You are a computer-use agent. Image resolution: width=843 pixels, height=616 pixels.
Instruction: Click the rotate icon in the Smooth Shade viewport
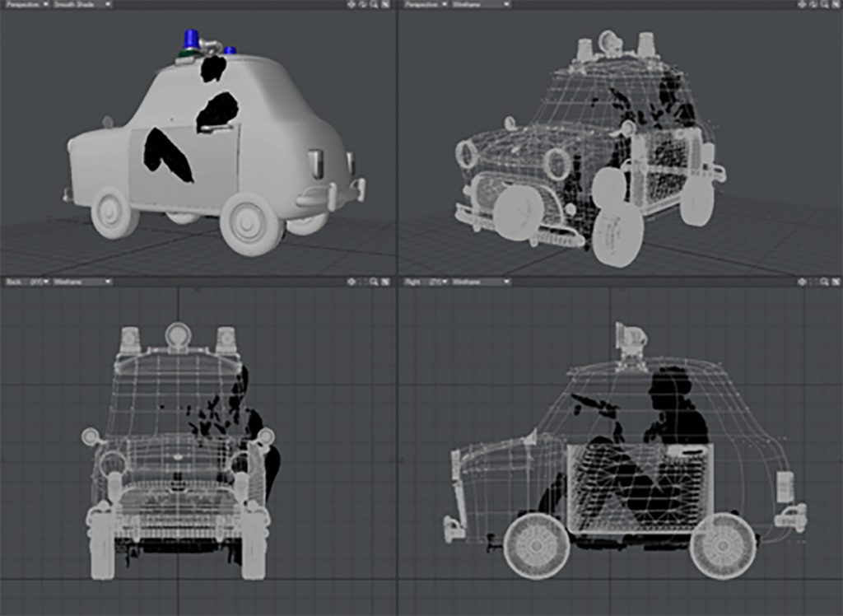363,4
